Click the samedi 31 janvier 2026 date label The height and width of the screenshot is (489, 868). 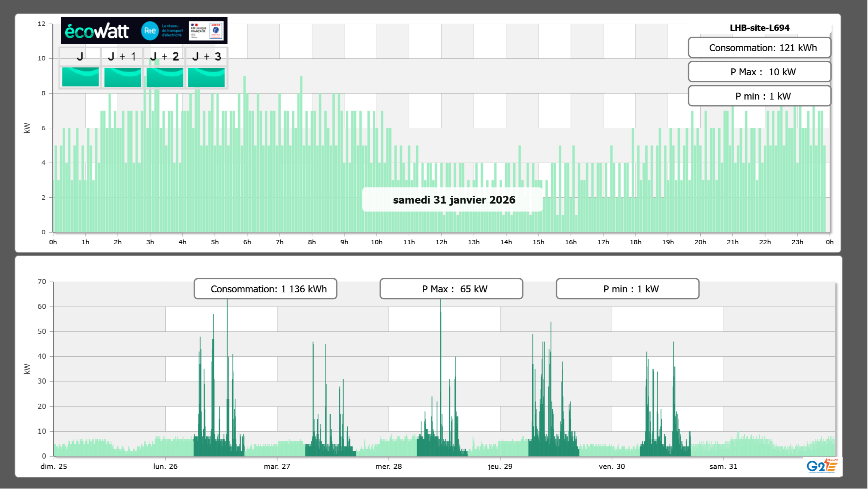454,200
